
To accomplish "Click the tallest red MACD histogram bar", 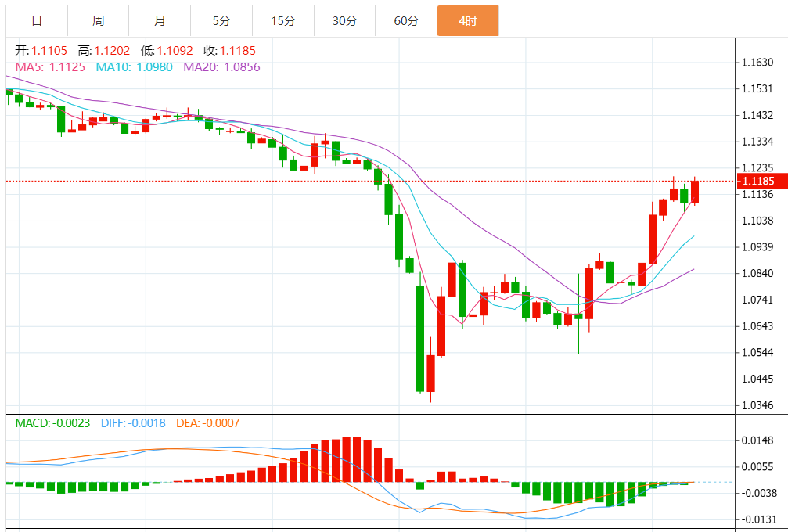I will pos(357,460).
